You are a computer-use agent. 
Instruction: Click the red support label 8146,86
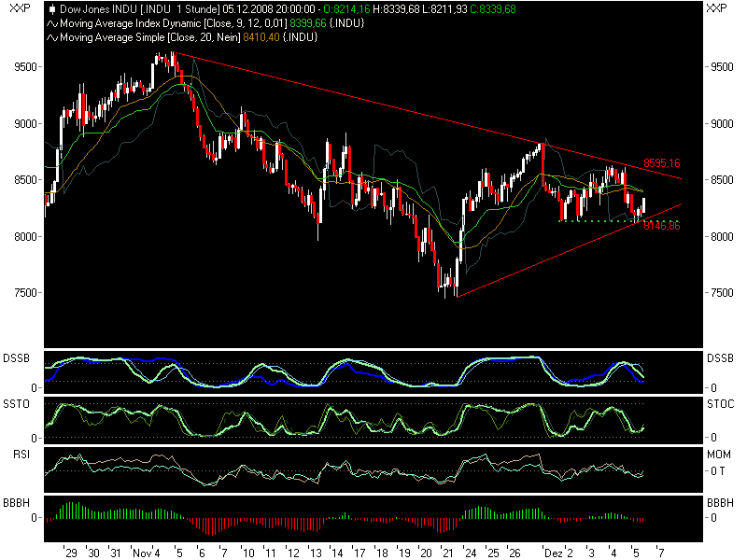click(x=662, y=225)
